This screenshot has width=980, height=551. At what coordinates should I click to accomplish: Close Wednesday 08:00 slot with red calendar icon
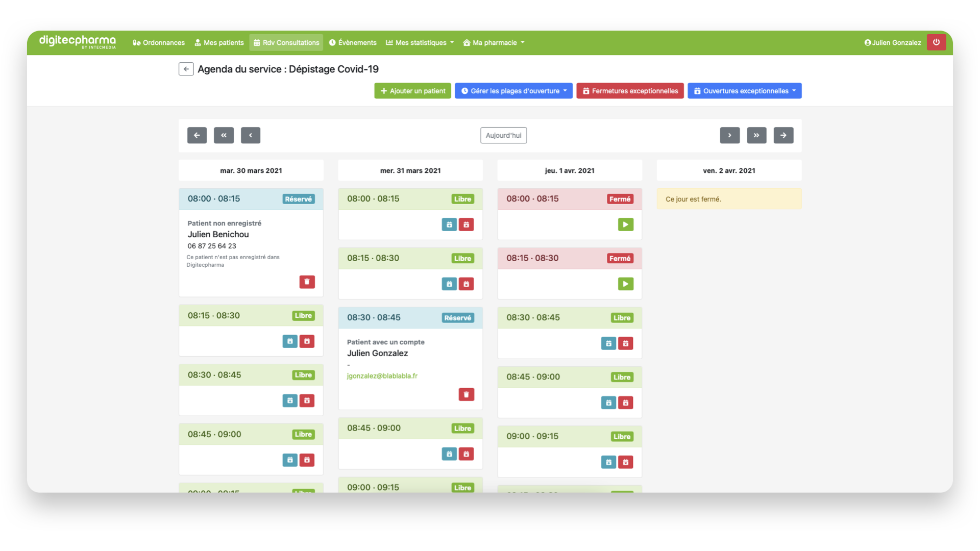(466, 224)
